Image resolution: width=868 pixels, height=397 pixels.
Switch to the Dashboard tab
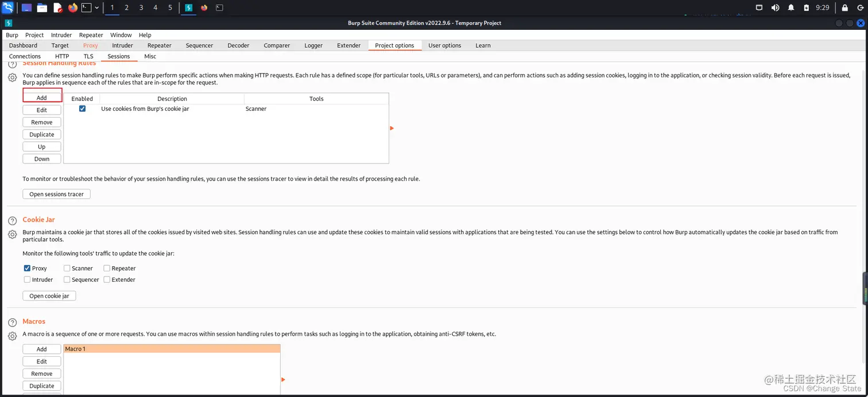[x=23, y=45]
